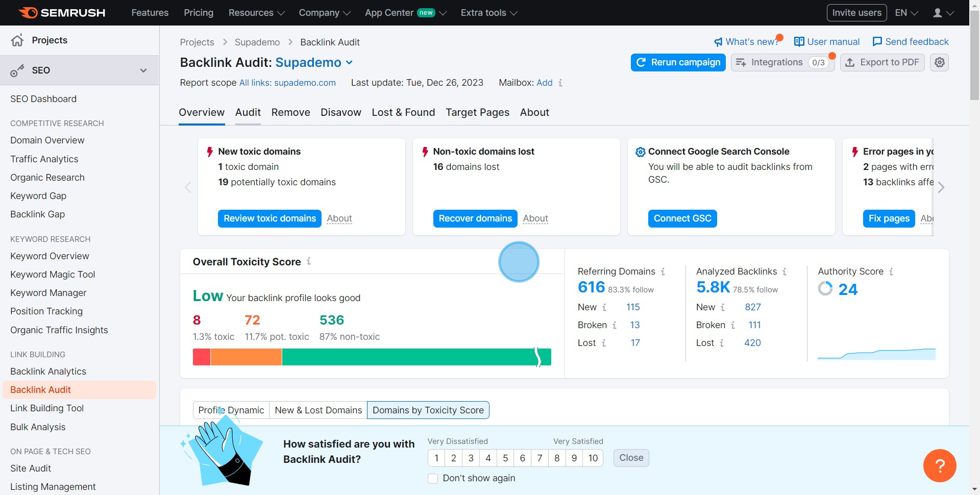The image size is (980, 495).
Task: Rate satisfaction as 3
Action: click(471, 458)
